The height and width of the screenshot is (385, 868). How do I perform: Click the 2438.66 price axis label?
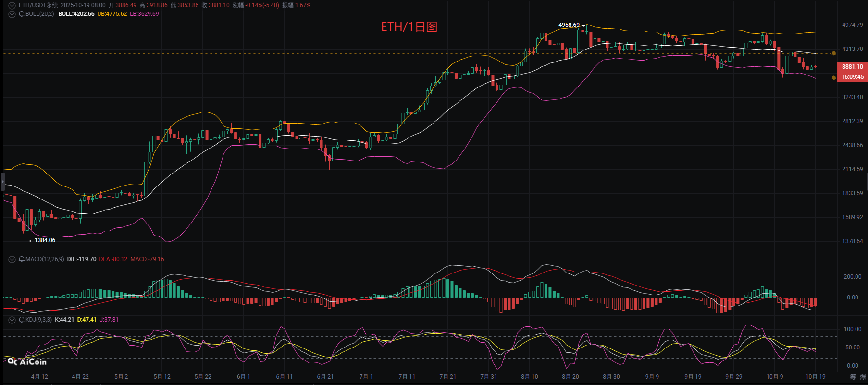click(x=853, y=145)
